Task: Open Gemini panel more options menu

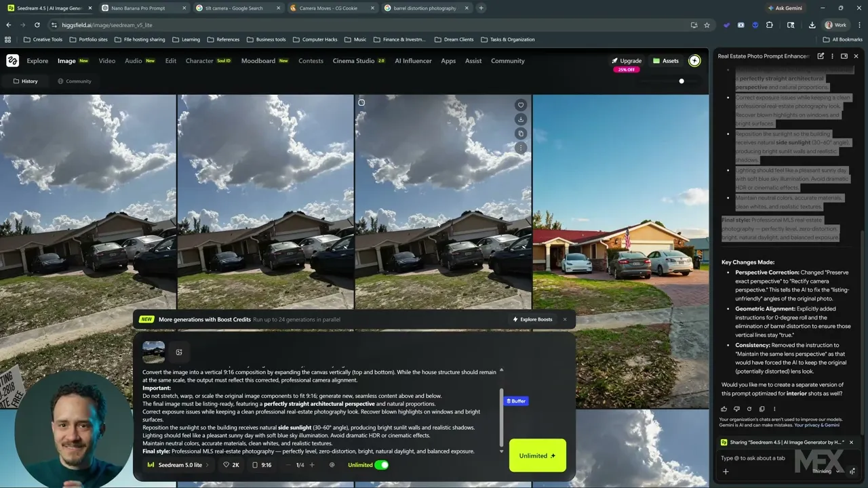Action: click(x=832, y=56)
